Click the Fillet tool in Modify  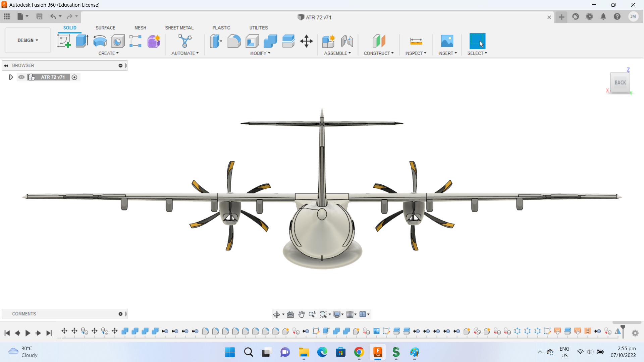coord(234,41)
